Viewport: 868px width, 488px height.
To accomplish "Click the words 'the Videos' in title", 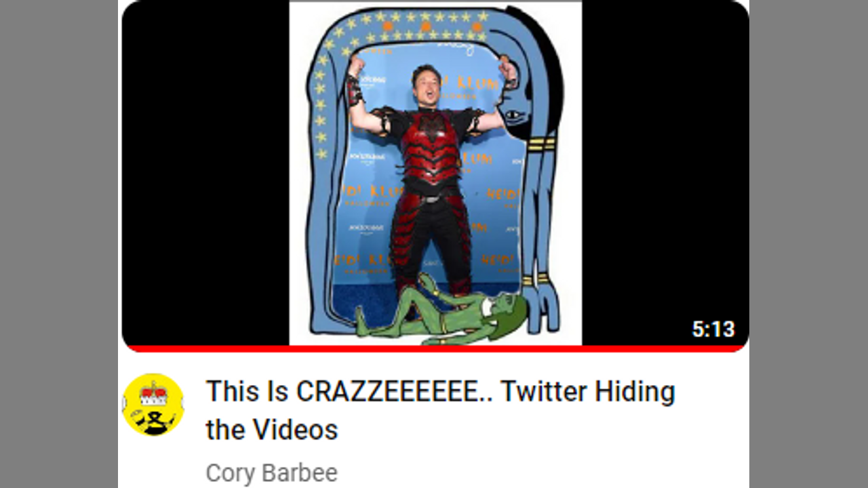I will click(272, 430).
